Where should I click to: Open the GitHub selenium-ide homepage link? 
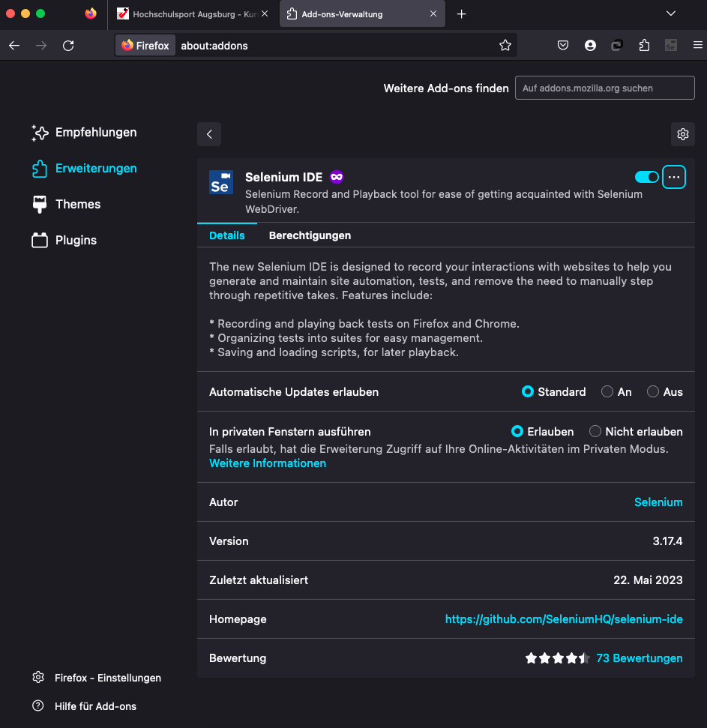click(564, 619)
